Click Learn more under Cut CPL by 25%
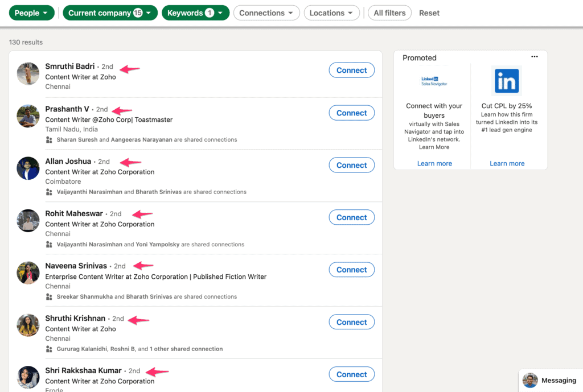Viewport: 583px width, 392px height. coord(507,163)
